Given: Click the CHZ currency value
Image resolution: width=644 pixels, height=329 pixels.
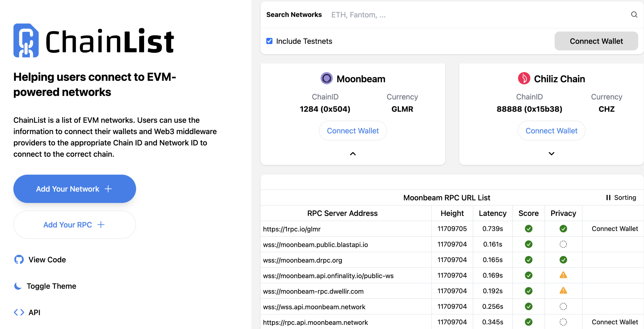Looking at the screenshot, I should click(x=606, y=109).
